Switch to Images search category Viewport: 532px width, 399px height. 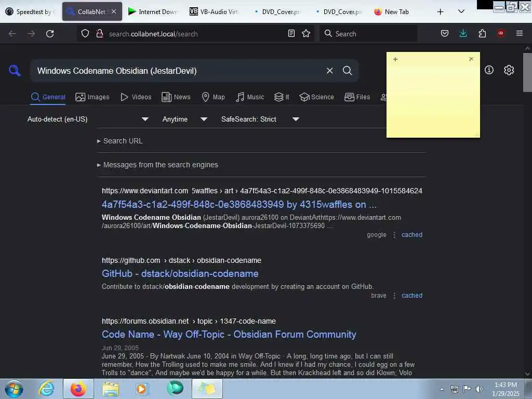click(92, 97)
